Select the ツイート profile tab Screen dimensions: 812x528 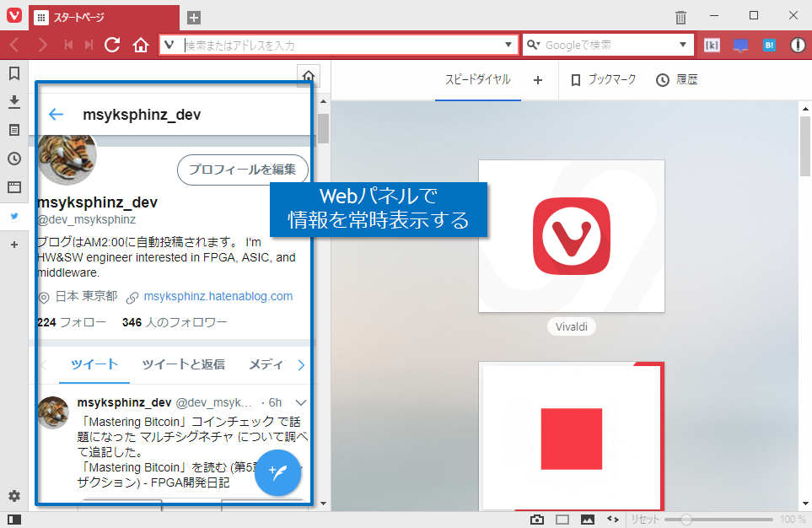pos(94,364)
